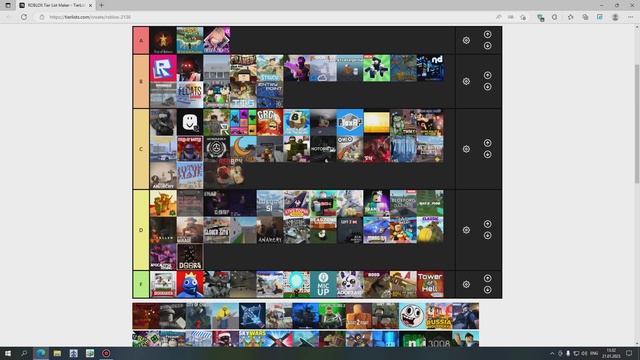Click the red tier A label
The width and height of the screenshot is (640, 360).
tap(141, 40)
